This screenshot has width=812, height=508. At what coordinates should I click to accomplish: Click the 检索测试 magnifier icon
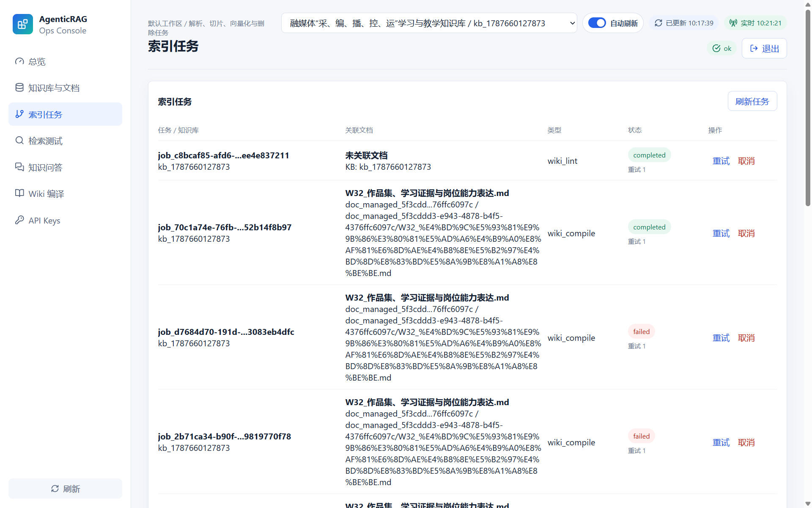[19, 141]
